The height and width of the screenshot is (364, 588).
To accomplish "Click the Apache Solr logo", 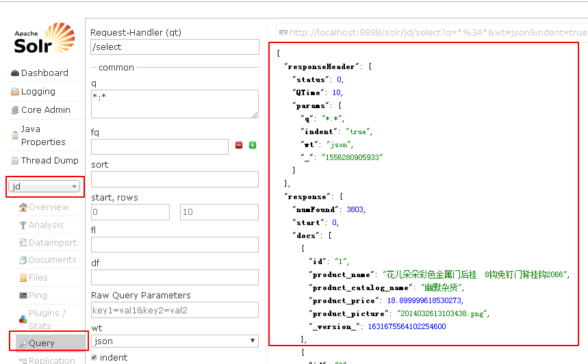I will 44,38.
